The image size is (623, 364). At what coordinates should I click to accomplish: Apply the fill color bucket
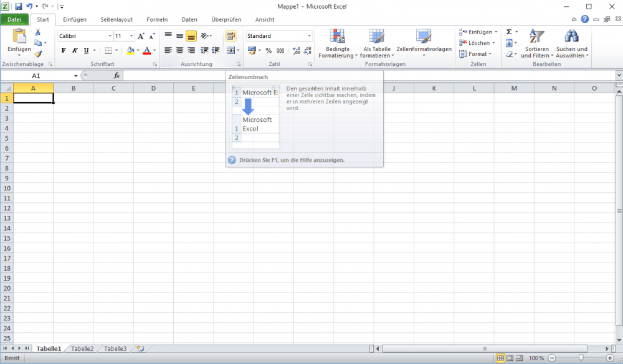130,50
